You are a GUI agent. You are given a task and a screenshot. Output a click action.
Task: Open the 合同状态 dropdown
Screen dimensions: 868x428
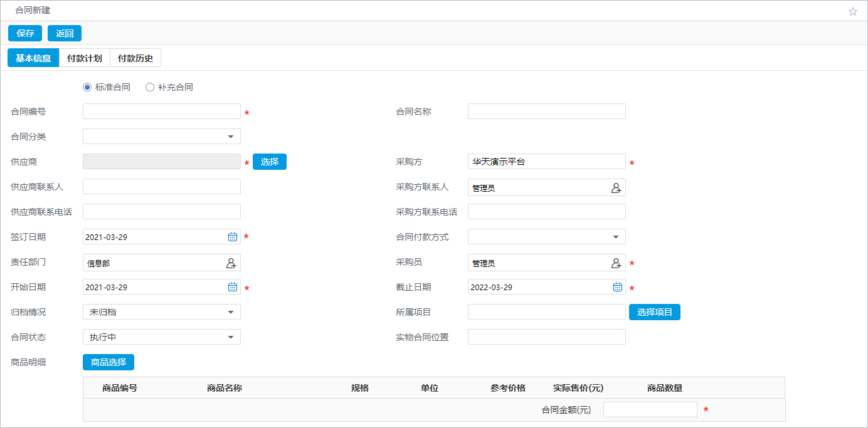pos(230,337)
